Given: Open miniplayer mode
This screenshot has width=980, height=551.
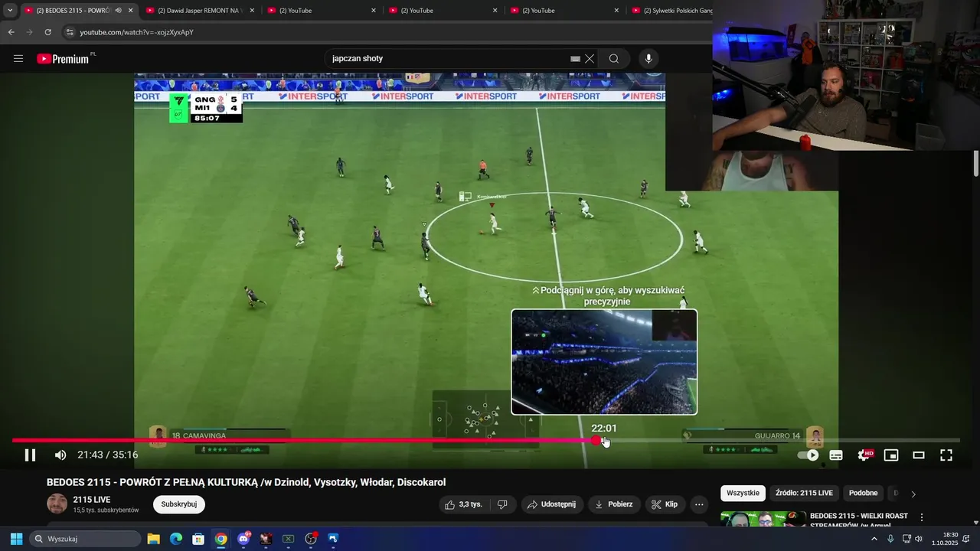Looking at the screenshot, I should click(891, 455).
